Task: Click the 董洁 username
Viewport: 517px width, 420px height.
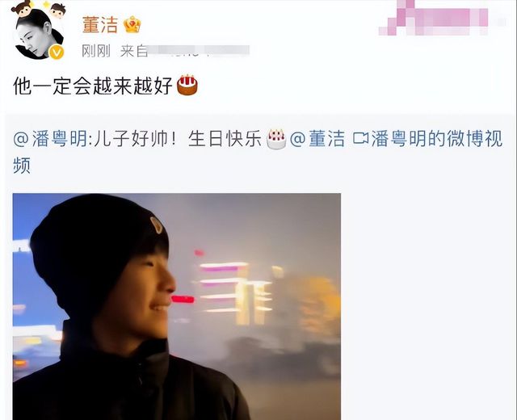Action: [100, 25]
